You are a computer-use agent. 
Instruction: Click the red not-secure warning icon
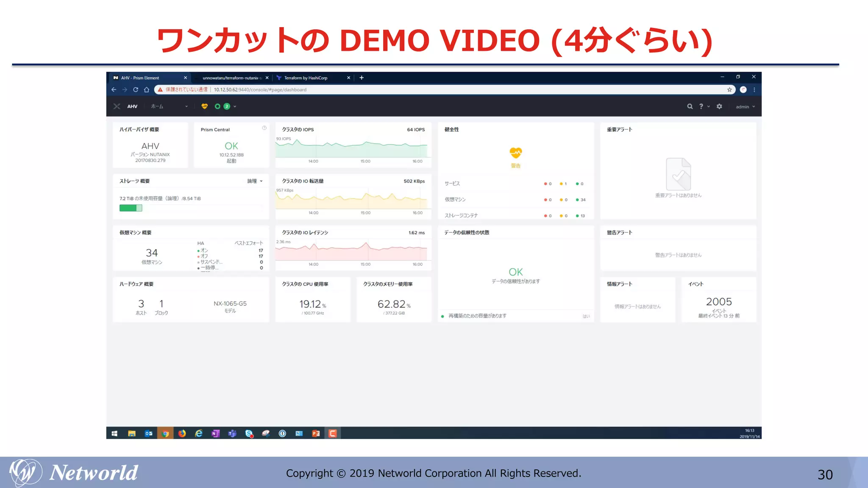160,89
